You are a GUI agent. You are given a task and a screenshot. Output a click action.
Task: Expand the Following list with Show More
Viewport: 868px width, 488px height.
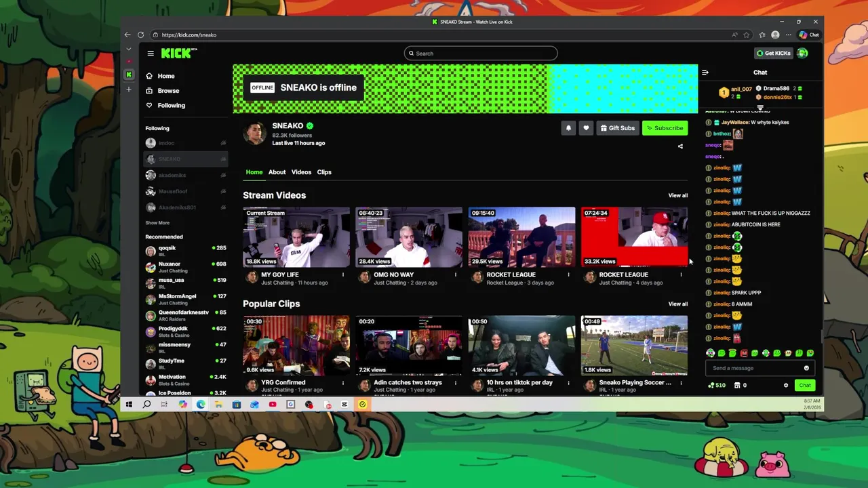[x=157, y=223]
